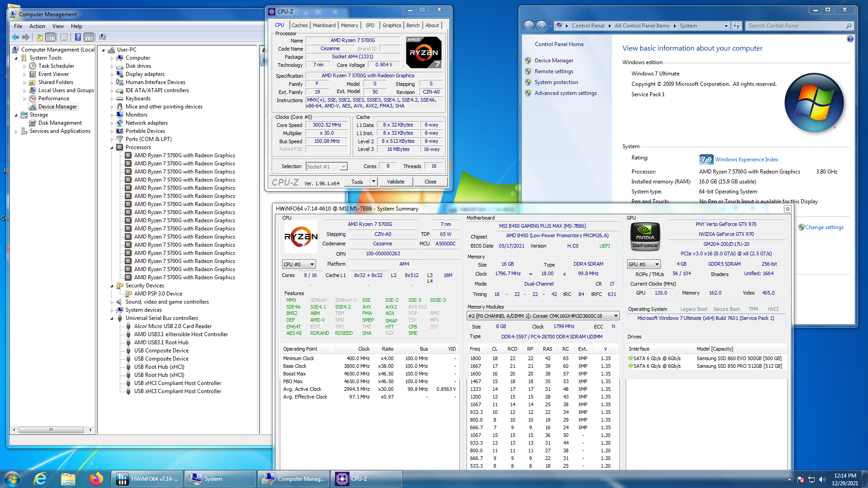
Task: Click the Search Control Panel field
Action: (795, 26)
